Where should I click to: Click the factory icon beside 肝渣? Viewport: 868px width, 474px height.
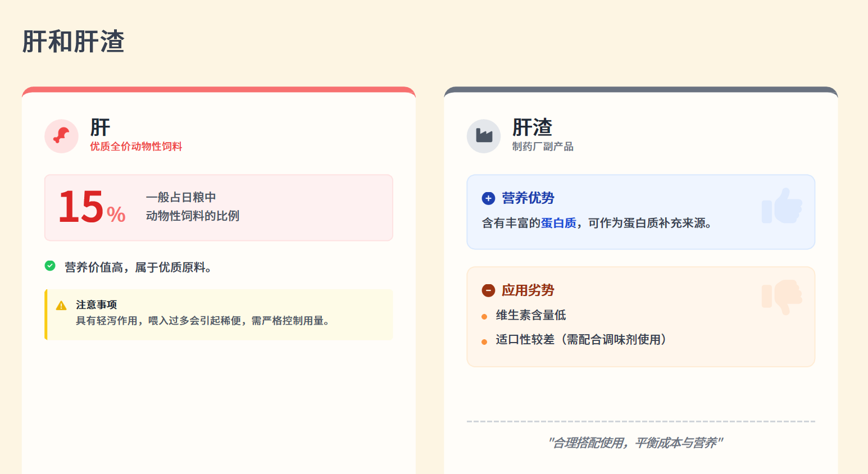(484, 136)
